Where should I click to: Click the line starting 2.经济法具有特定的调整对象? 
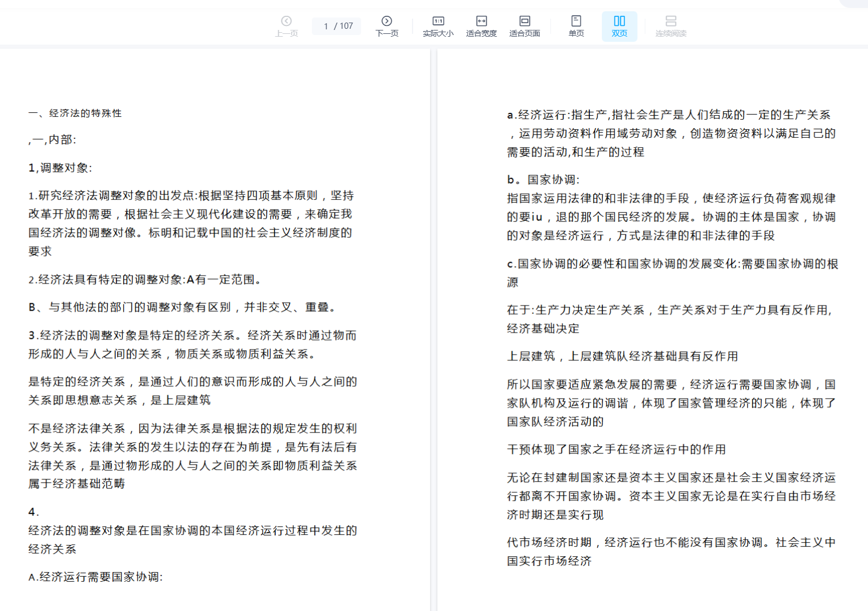pos(145,280)
